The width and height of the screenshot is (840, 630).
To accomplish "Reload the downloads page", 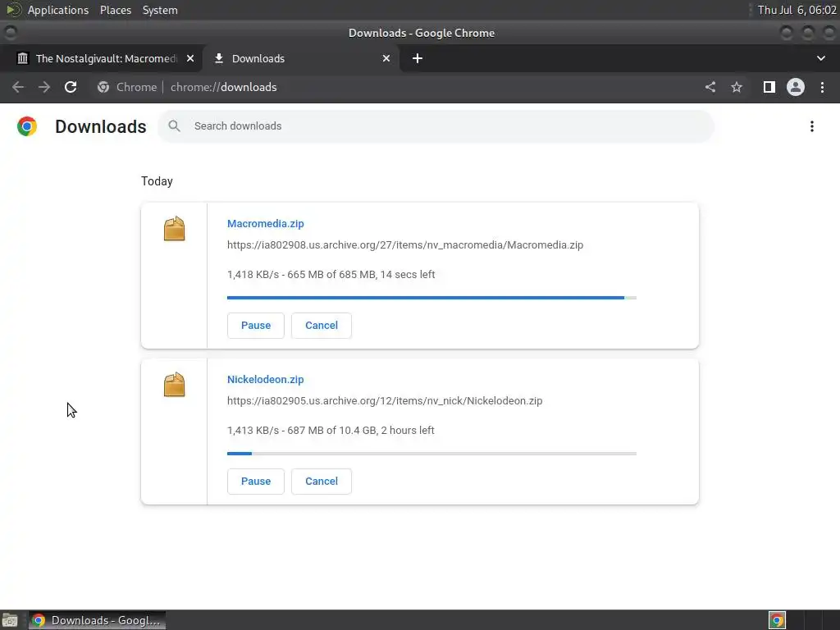I will click(x=71, y=87).
